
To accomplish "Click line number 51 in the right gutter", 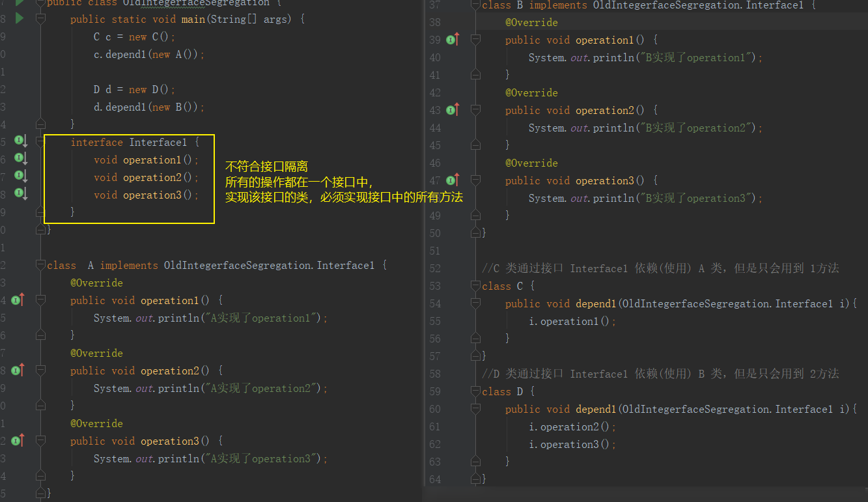I will 435,251.
